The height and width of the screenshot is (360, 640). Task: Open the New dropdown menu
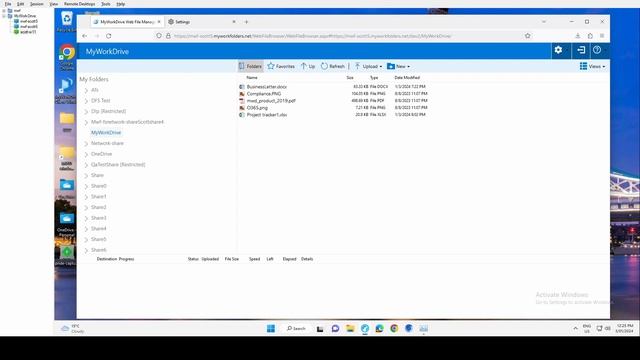pos(398,66)
